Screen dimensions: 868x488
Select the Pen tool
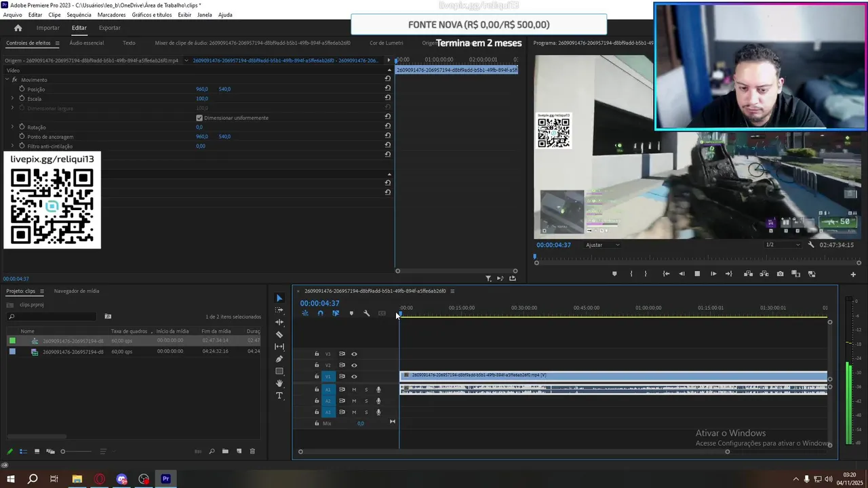(x=279, y=359)
